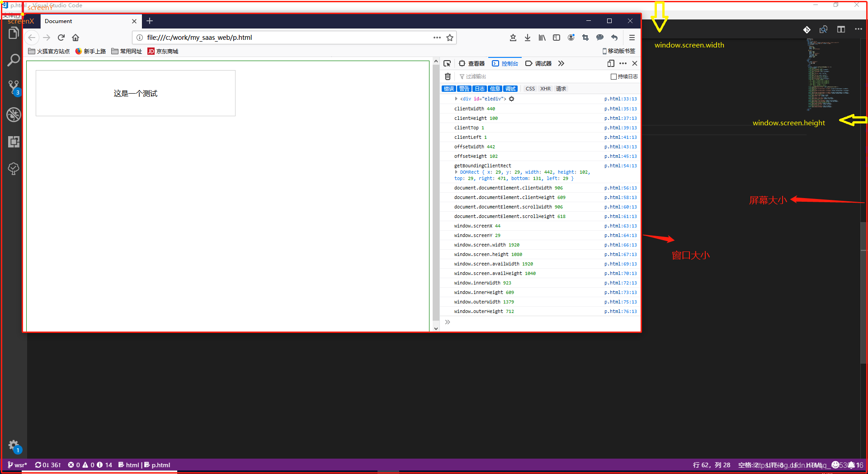The width and height of the screenshot is (868, 474).
Task: Open the page actions three-dots menu in the address bar
Action: (x=437, y=38)
